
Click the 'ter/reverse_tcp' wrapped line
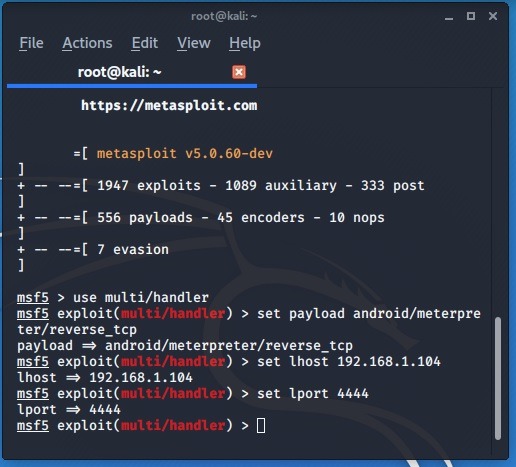click(77, 330)
